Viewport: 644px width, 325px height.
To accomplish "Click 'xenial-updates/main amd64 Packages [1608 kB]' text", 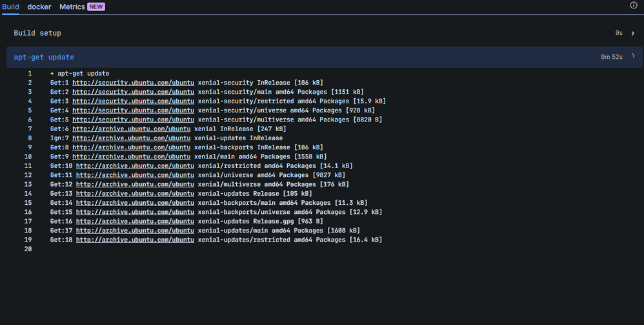I will point(279,231).
